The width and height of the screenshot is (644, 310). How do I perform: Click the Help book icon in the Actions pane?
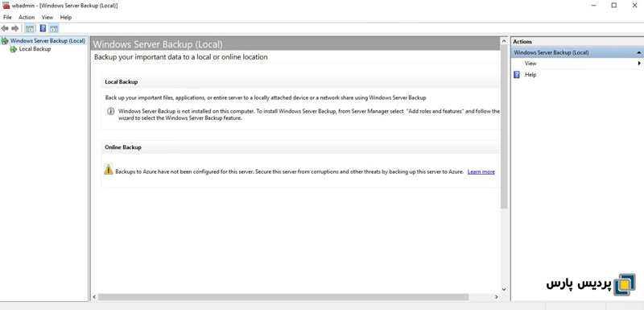517,75
